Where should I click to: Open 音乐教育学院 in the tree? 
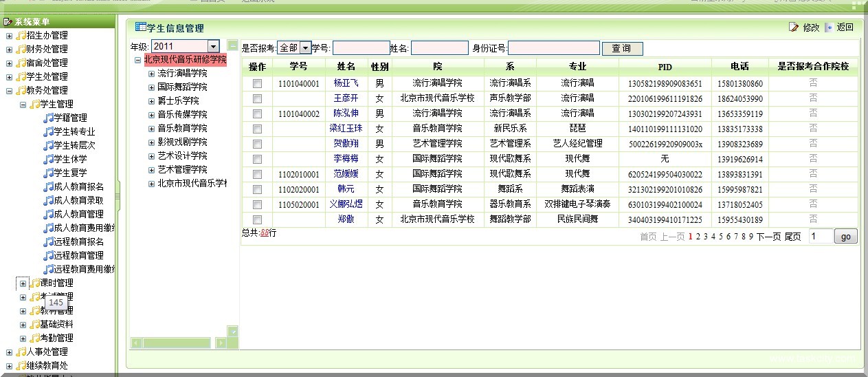coord(182,129)
